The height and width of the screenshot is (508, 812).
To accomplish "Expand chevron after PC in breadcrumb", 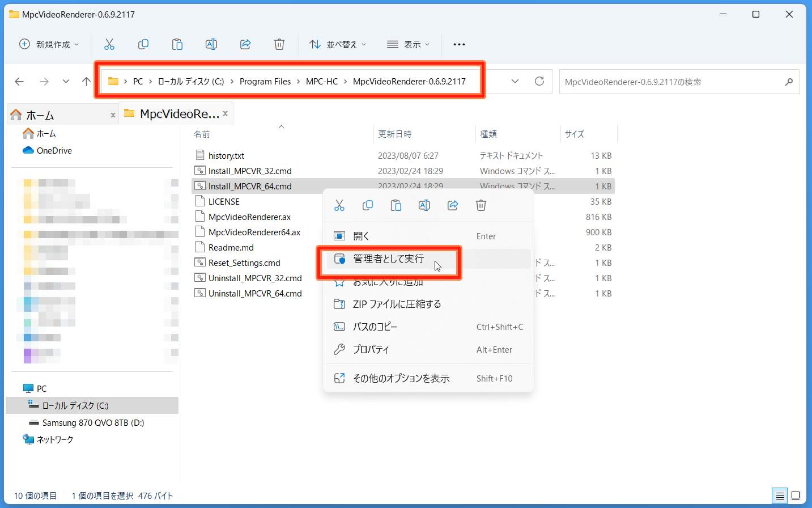I will pyautogui.click(x=151, y=82).
